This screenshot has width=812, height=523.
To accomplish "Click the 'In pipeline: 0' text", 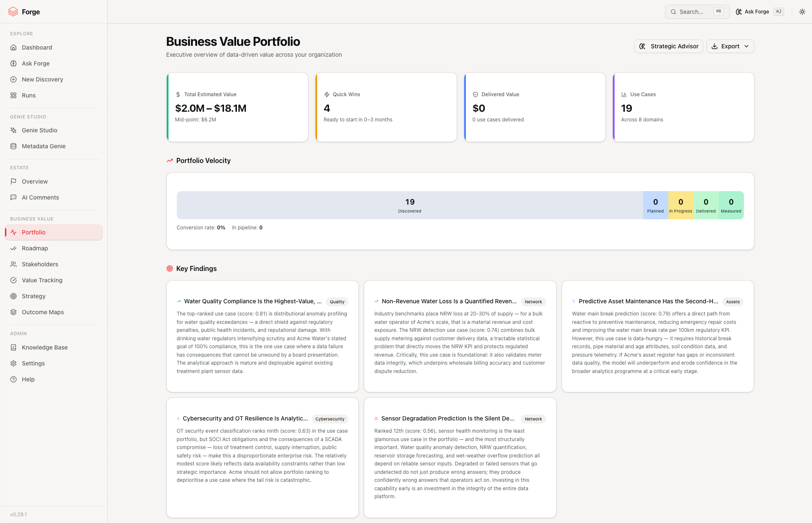I will [247, 228].
